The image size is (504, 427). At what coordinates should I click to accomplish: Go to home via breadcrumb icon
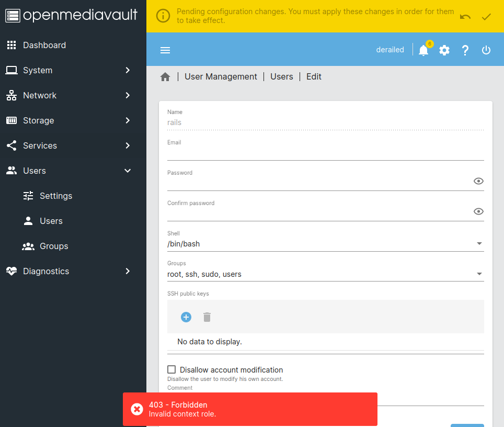(x=165, y=77)
